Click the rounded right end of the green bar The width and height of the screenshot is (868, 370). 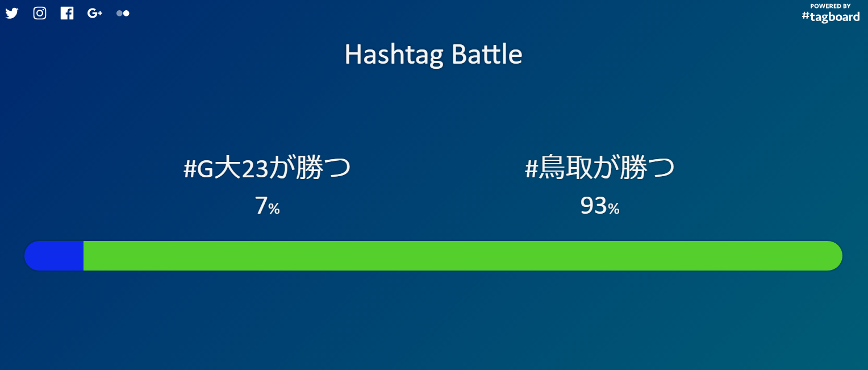(x=834, y=256)
